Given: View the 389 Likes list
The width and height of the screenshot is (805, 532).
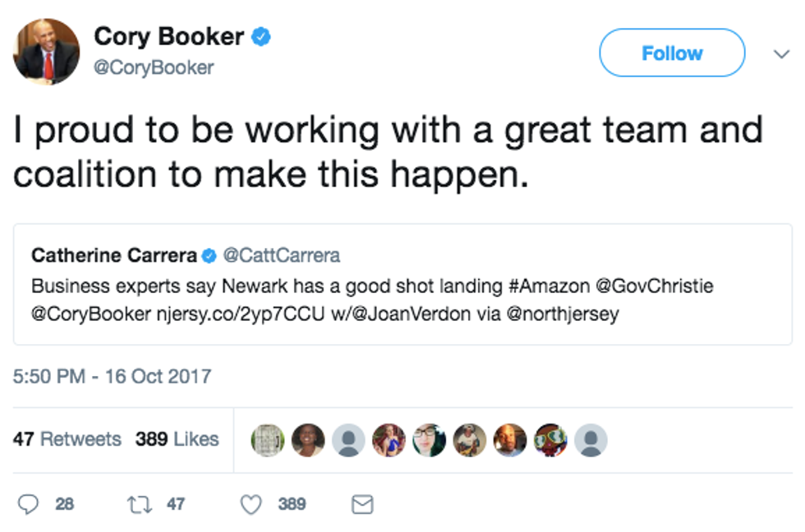Looking at the screenshot, I should (177, 440).
